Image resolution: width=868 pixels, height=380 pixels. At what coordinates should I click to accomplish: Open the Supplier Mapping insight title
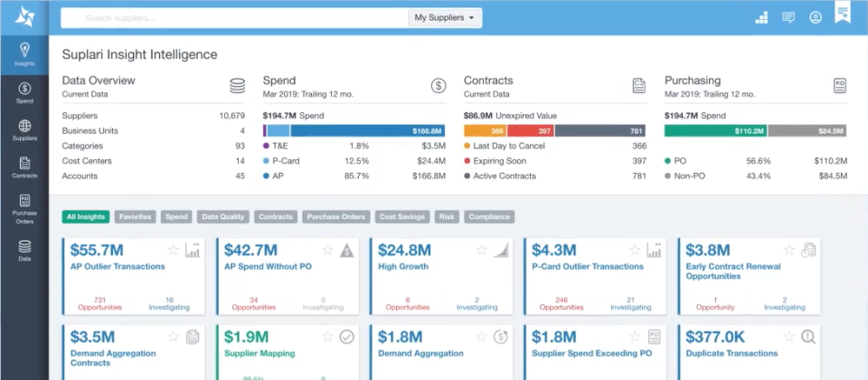point(259,354)
